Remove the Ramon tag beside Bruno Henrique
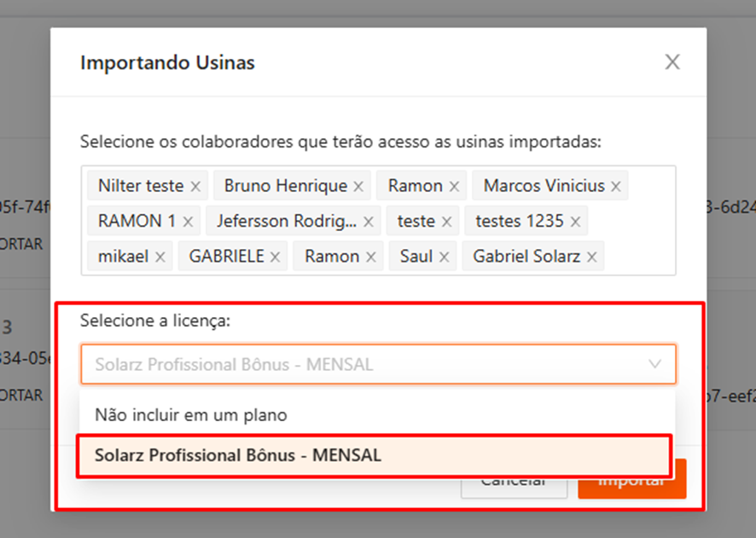This screenshot has width=756, height=538. (x=454, y=186)
